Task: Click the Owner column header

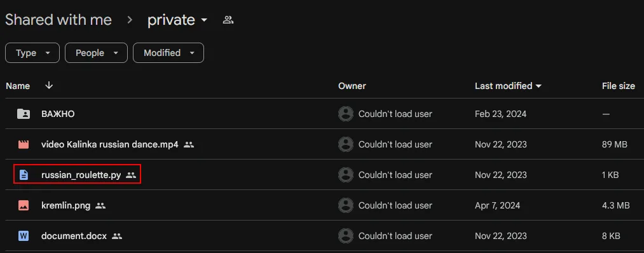Action: [x=352, y=86]
